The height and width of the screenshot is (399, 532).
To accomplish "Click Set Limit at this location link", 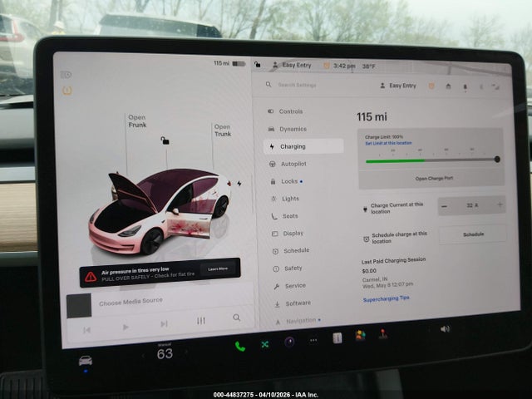I will (388, 143).
